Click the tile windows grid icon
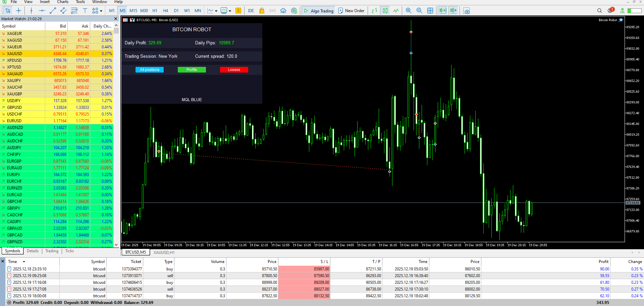Viewport: 644px width, 306px height. [430, 11]
